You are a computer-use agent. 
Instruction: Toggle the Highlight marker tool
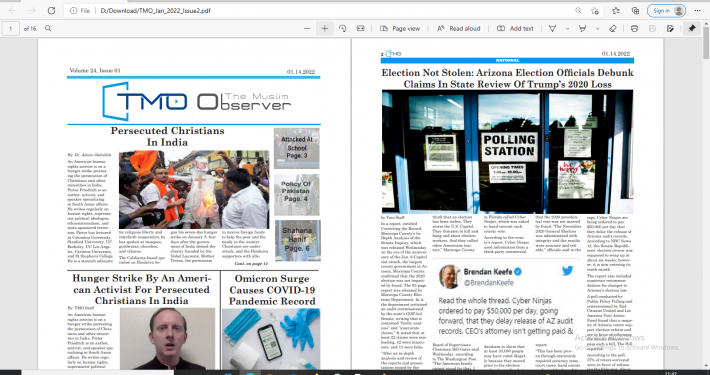pyautogui.click(x=582, y=29)
